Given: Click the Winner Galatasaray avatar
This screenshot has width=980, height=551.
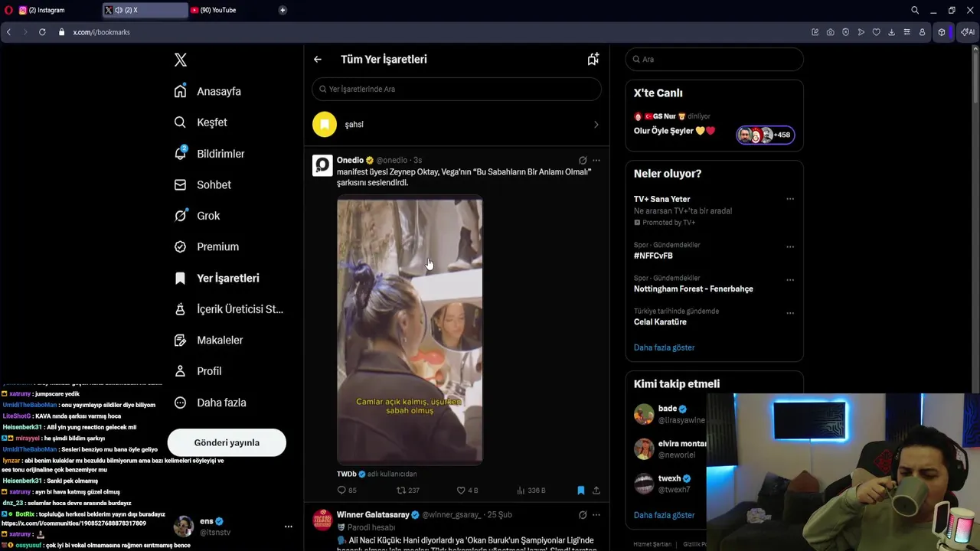Looking at the screenshot, I should (322, 520).
